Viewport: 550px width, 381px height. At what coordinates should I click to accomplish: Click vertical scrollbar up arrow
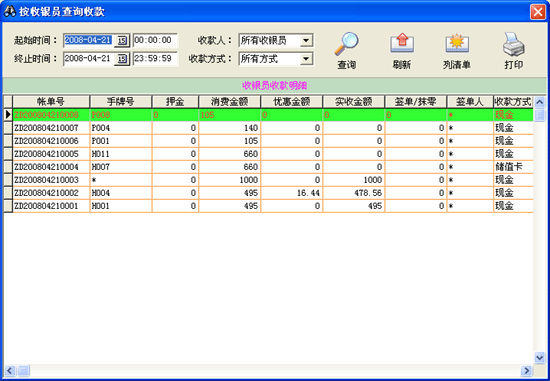pos(539,102)
